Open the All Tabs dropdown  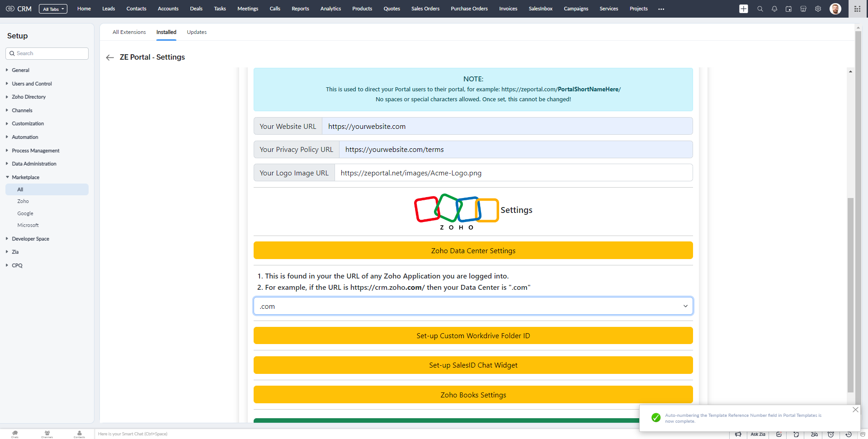click(53, 9)
